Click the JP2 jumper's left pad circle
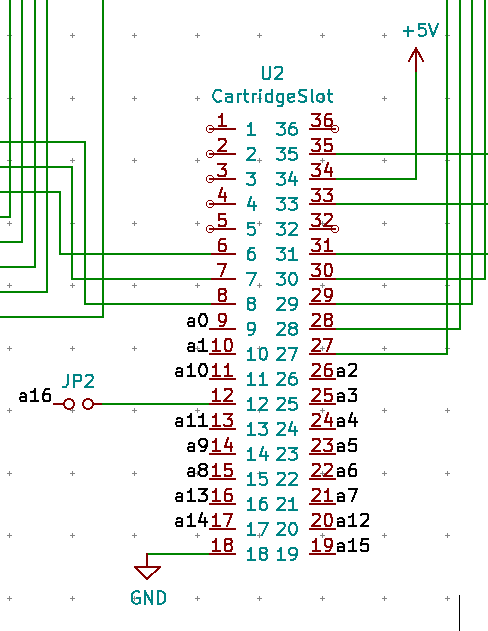This screenshot has height=631, width=488. click(69, 404)
